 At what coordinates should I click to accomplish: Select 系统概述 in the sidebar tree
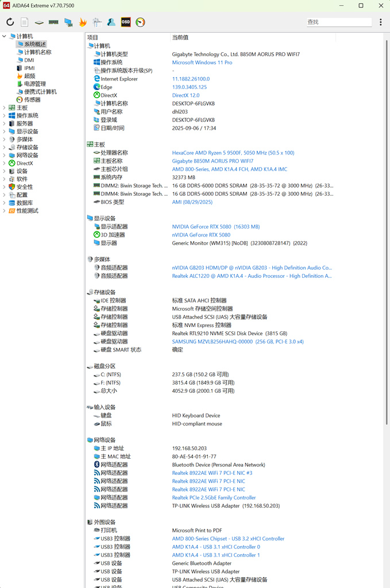pos(32,44)
